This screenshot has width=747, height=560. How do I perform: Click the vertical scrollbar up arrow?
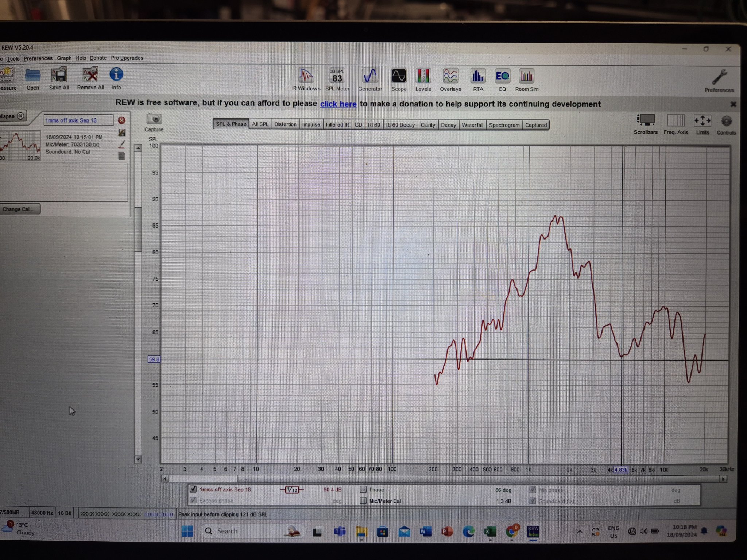click(x=138, y=148)
